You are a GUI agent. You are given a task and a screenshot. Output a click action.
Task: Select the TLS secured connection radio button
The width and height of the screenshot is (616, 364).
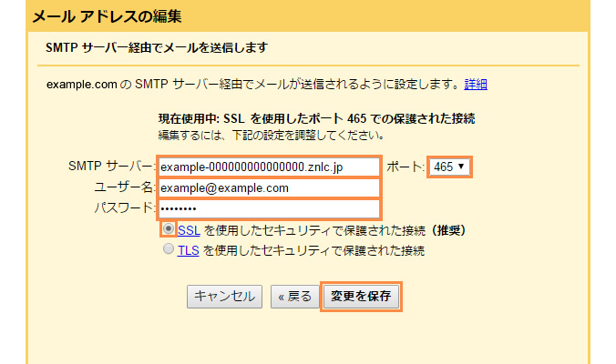coord(169,248)
